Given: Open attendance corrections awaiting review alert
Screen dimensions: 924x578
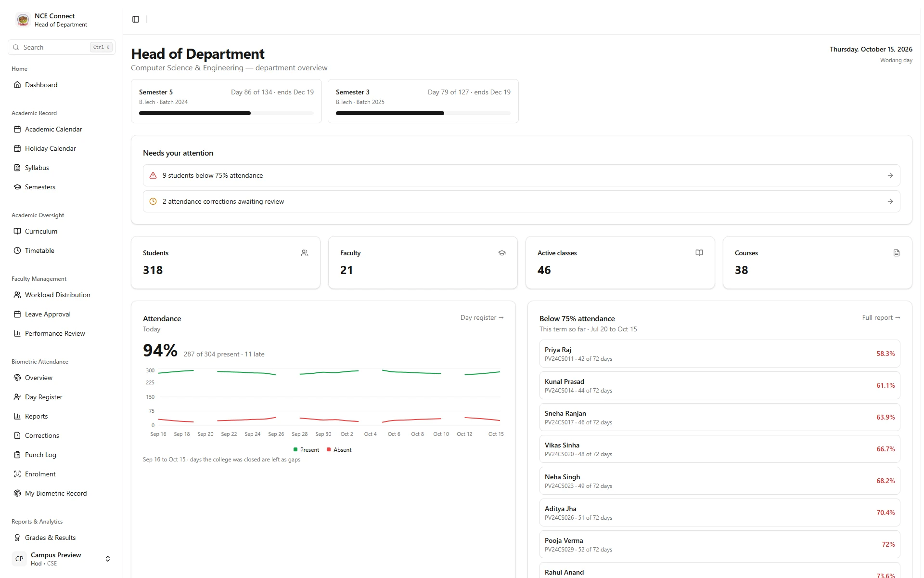Looking at the screenshot, I should click(521, 201).
